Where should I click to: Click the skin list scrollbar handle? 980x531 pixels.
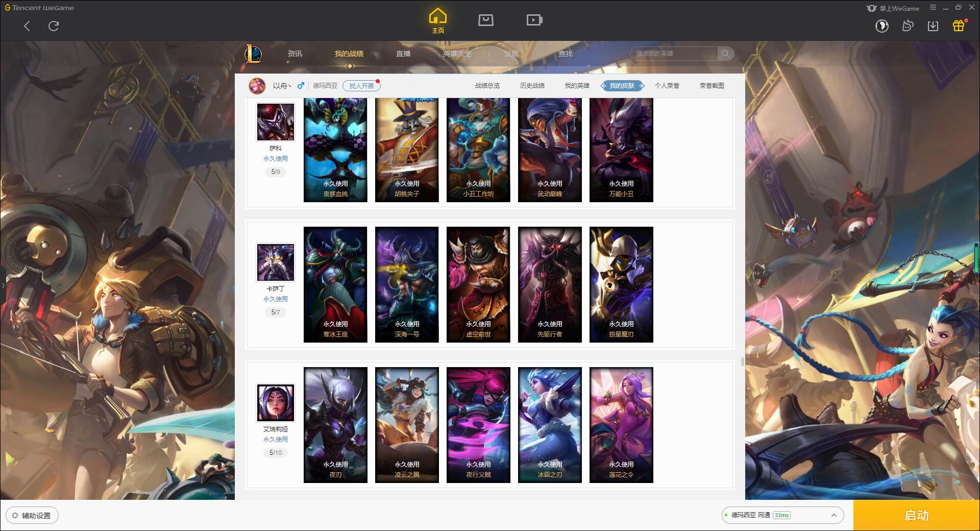click(x=742, y=361)
